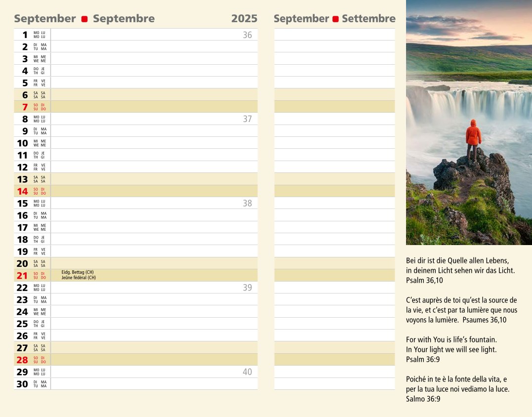The height and width of the screenshot is (417, 532).
Task: Select week number 38
Action: (x=247, y=203)
